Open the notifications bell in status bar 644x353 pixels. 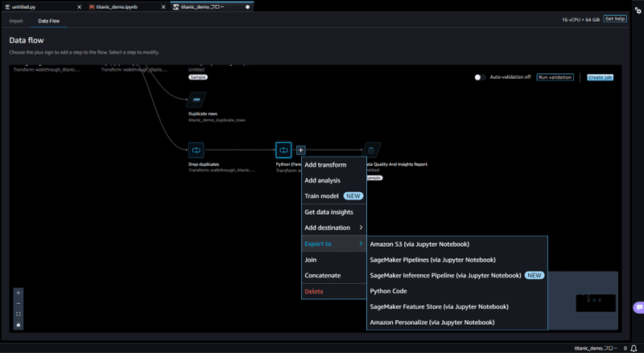click(x=634, y=348)
